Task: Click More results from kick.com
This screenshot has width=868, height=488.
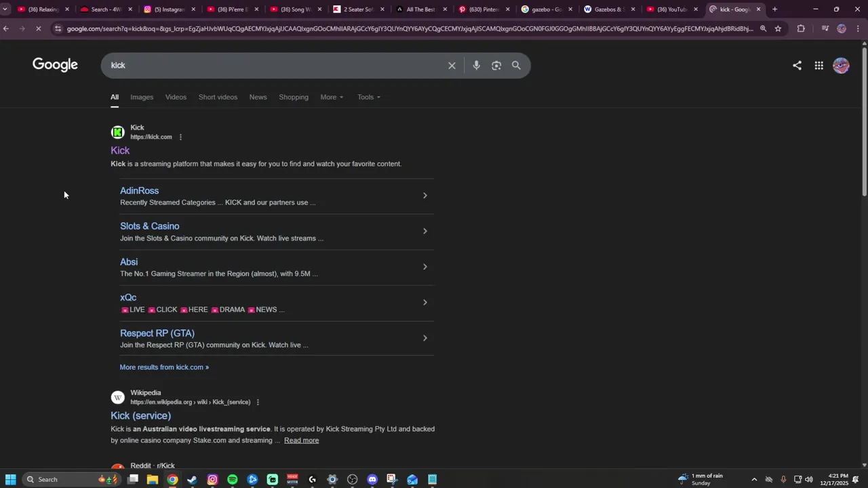Action: (x=164, y=367)
